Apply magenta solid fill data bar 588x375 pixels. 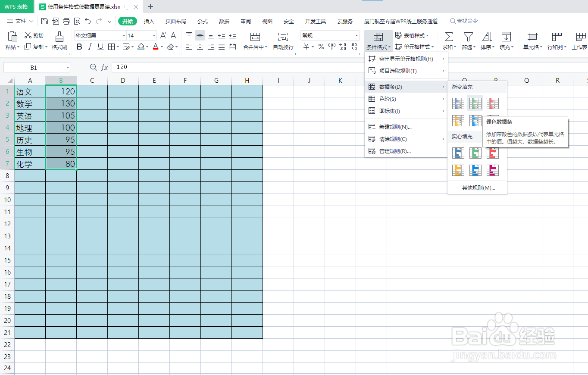click(493, 170)
